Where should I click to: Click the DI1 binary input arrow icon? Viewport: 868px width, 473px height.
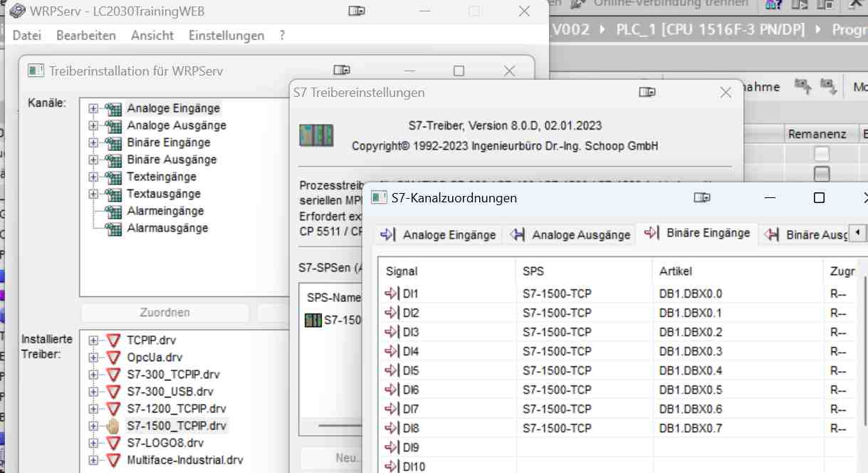pyautogui.click(x=392, y=293)
